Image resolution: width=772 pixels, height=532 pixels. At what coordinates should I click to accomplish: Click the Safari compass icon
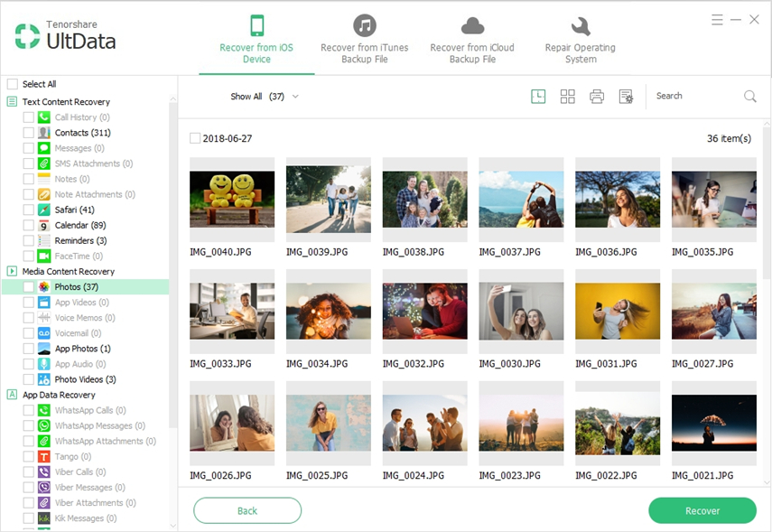point(44,210)
